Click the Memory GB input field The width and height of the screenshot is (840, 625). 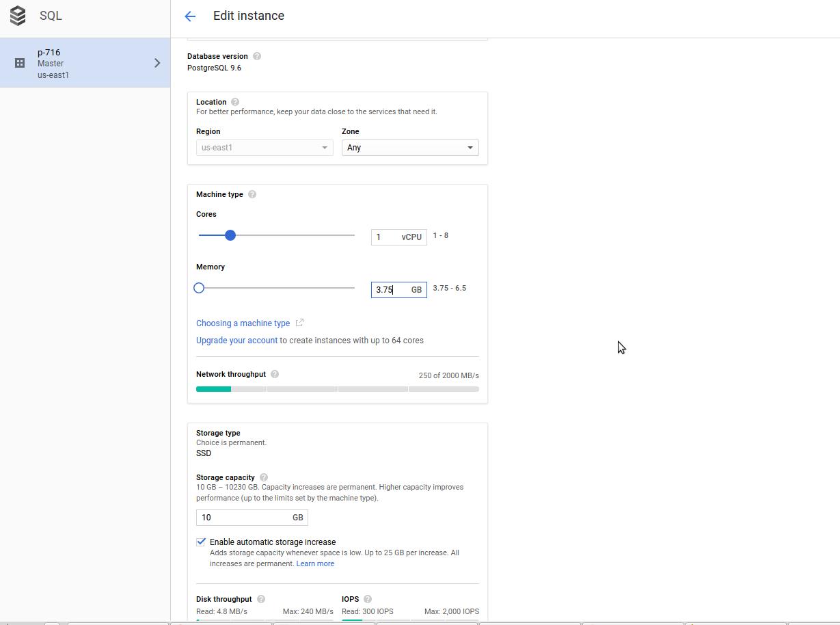pos(399,290)
